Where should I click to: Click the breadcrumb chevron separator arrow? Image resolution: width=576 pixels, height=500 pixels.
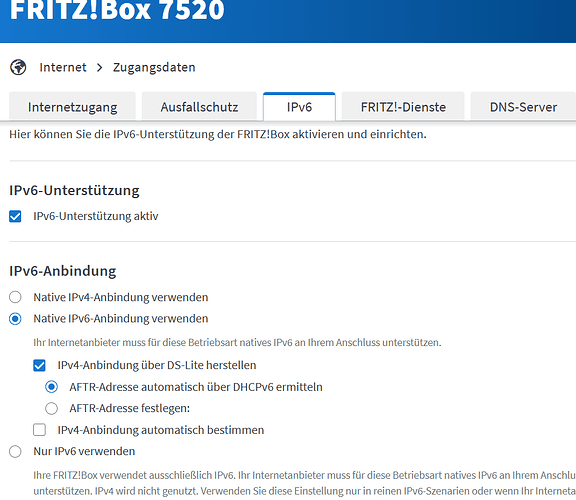point(100,68)
